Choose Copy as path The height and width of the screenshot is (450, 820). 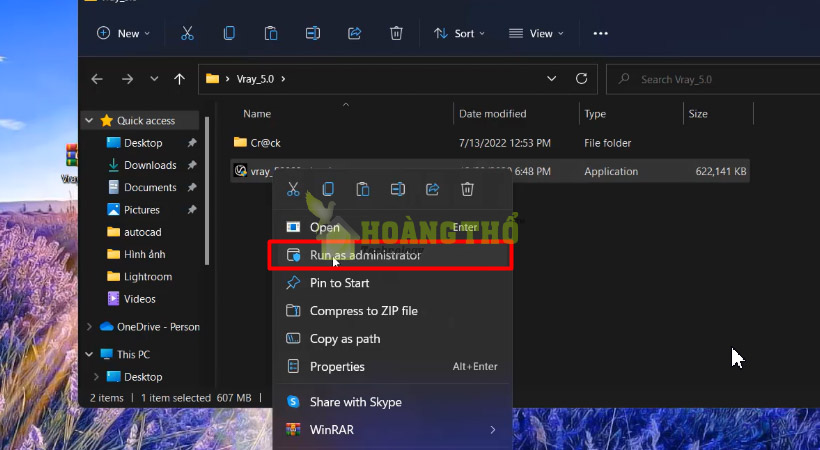click(391, 339)
